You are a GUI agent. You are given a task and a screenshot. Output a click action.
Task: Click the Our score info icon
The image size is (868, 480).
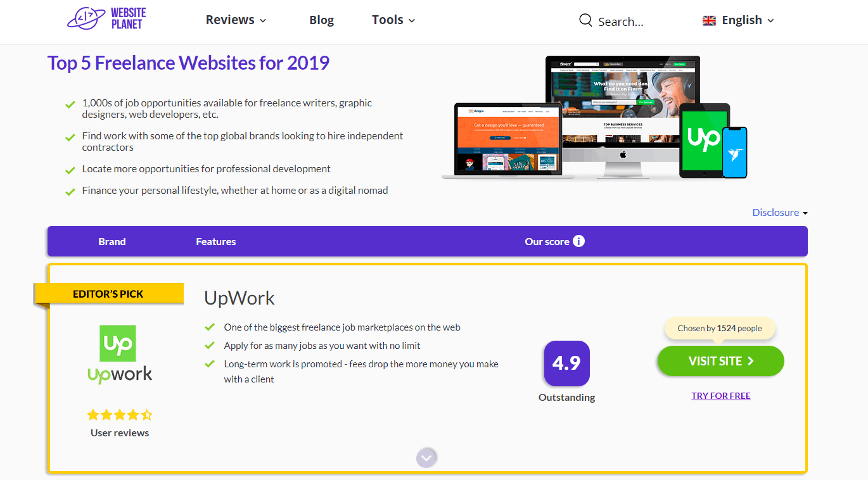[x=578, y=241]
